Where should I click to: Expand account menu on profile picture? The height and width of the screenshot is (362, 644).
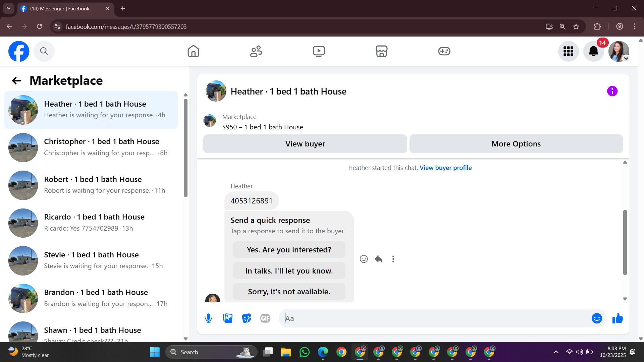[x=626, y=59]
